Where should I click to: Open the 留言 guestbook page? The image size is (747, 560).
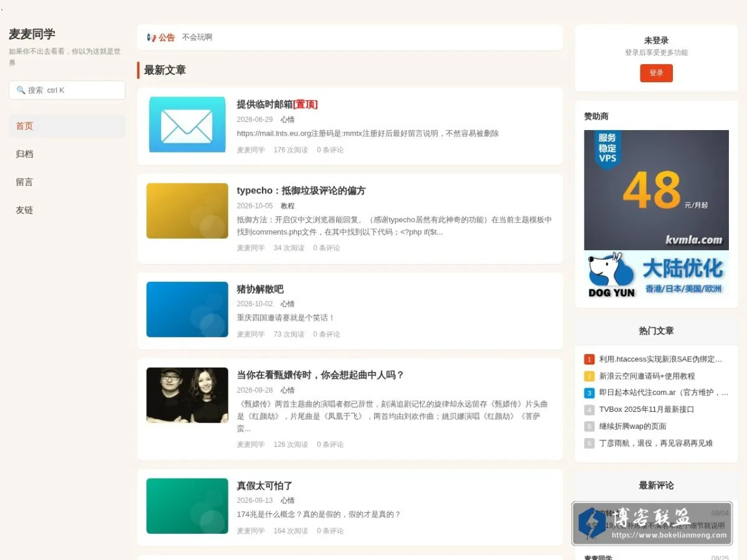click(x=67, y=182)
